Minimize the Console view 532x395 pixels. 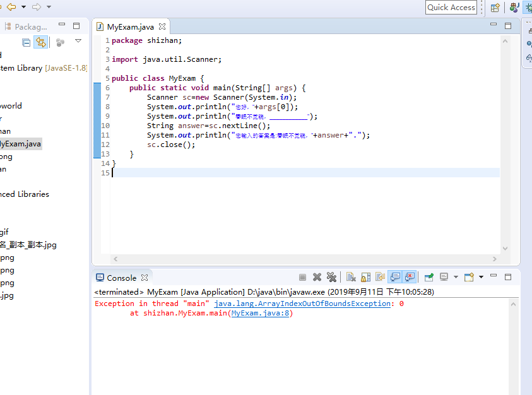pos(494,276)
